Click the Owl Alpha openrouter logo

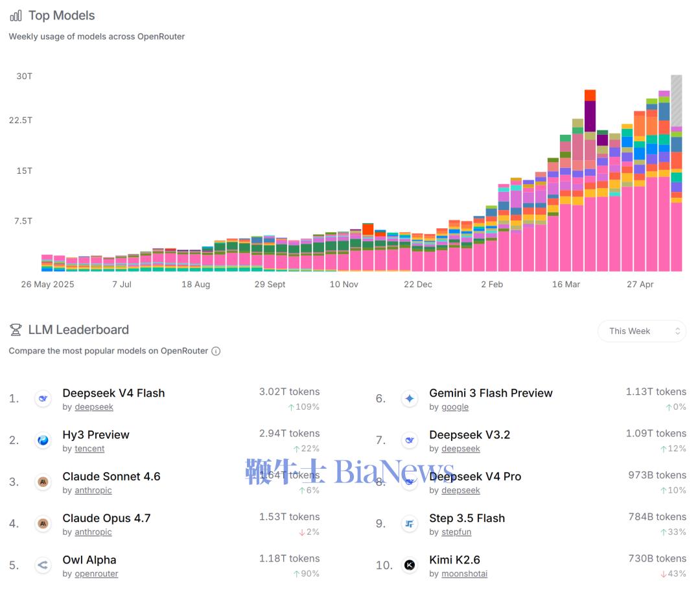click(x=43, y=565)
